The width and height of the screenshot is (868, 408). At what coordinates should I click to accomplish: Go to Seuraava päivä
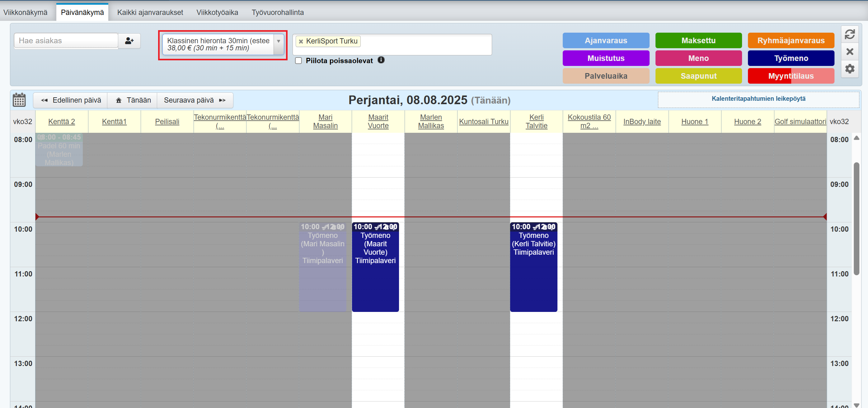point(195,100)
